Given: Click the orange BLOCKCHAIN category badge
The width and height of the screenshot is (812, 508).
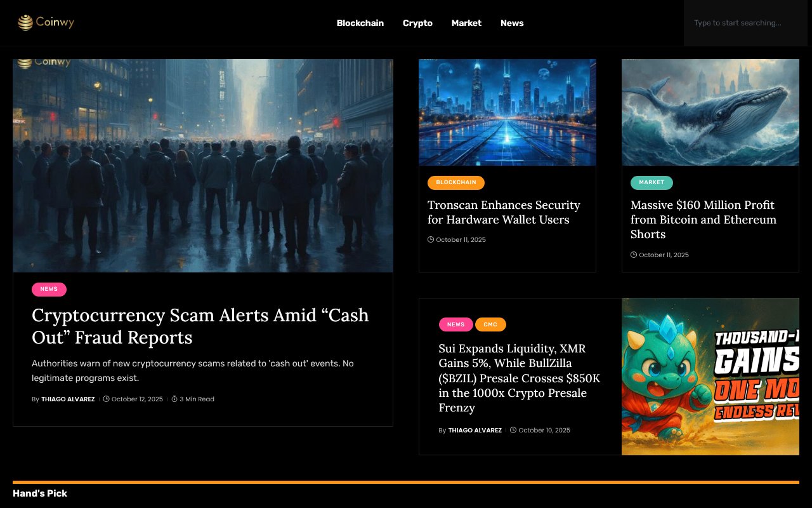Looking at the screenshot, I should (456, 182).
